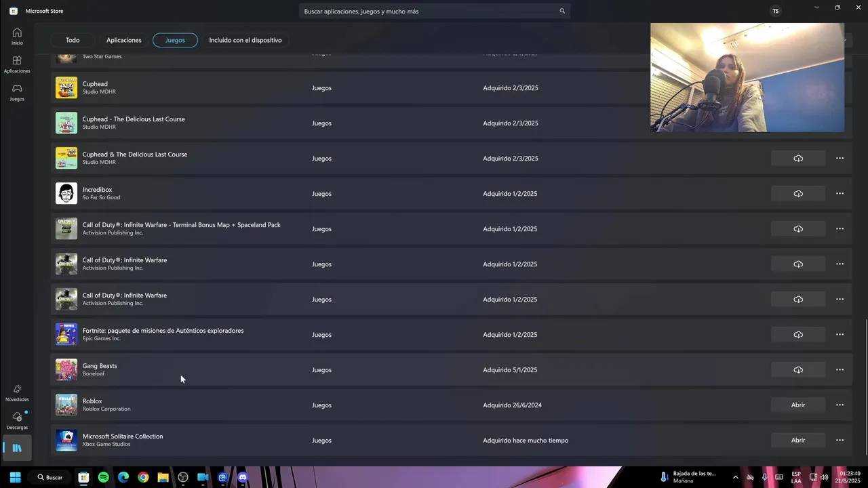
Task: Open 'Cuphead & The Delicious Last Course' title
Action: pyautogui.click(x=135, y=155)
